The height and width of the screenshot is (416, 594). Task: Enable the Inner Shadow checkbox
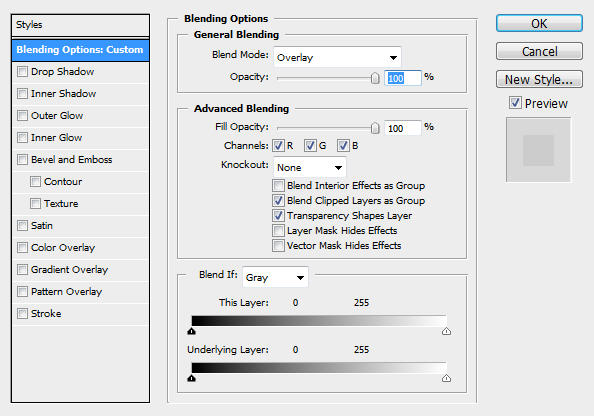22,93
